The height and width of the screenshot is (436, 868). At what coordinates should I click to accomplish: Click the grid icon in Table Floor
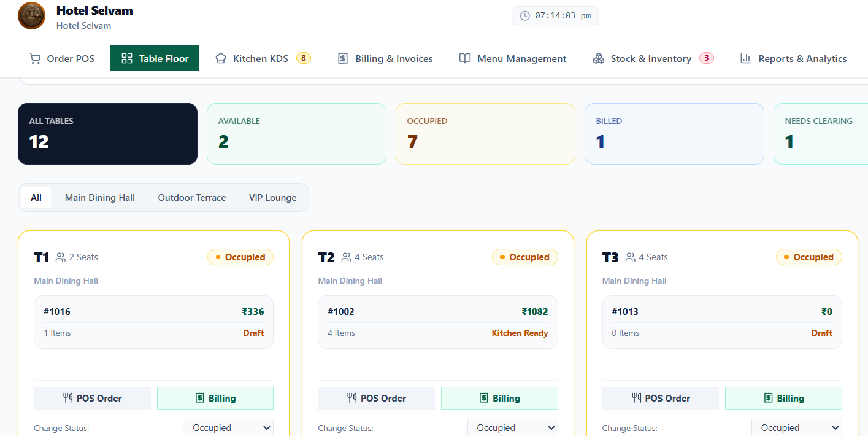click(127, 58)
